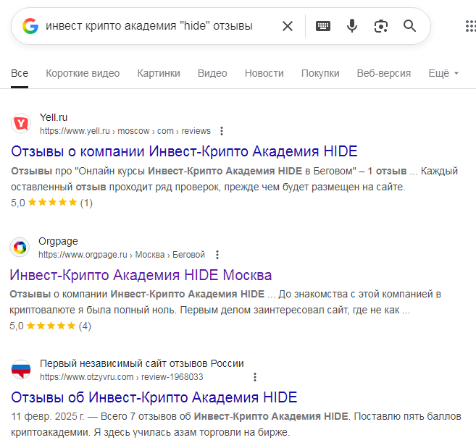
Task: Start voice search with microphone icon
Action: pos(352,26)
